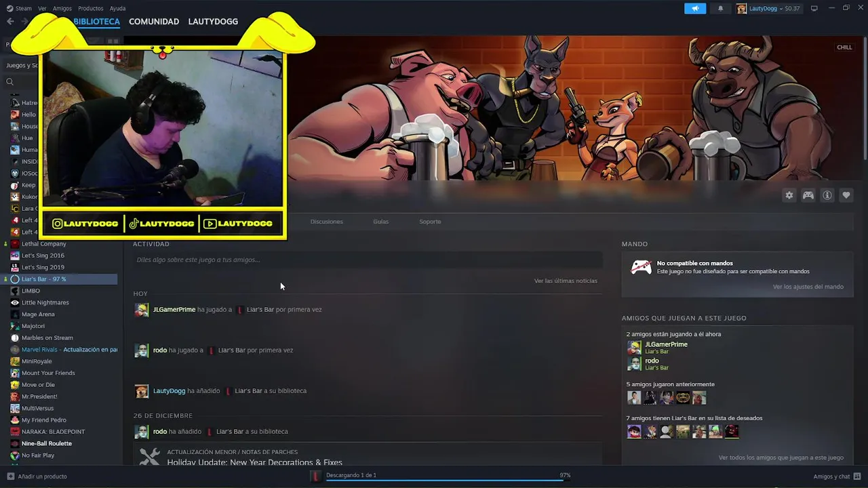Image resolution: width=868 pixels, height=488 pixels.
Task: Open Ver los ajustes del mando link
Action: (808, 287)
